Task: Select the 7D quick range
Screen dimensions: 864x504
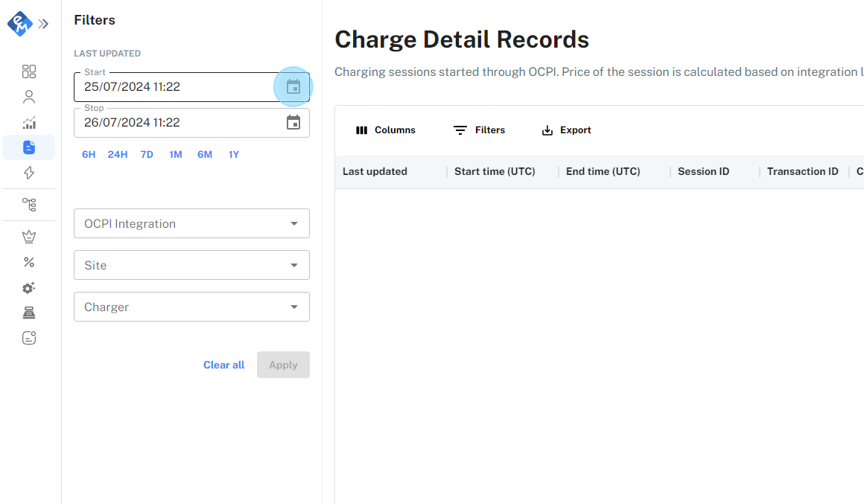Action: [147, 154]
